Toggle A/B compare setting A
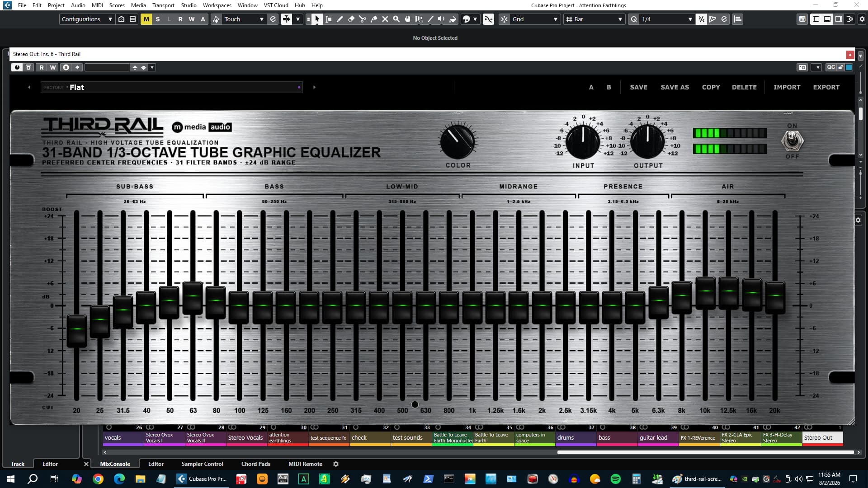 pyautogui.click(x=591, y=87)
